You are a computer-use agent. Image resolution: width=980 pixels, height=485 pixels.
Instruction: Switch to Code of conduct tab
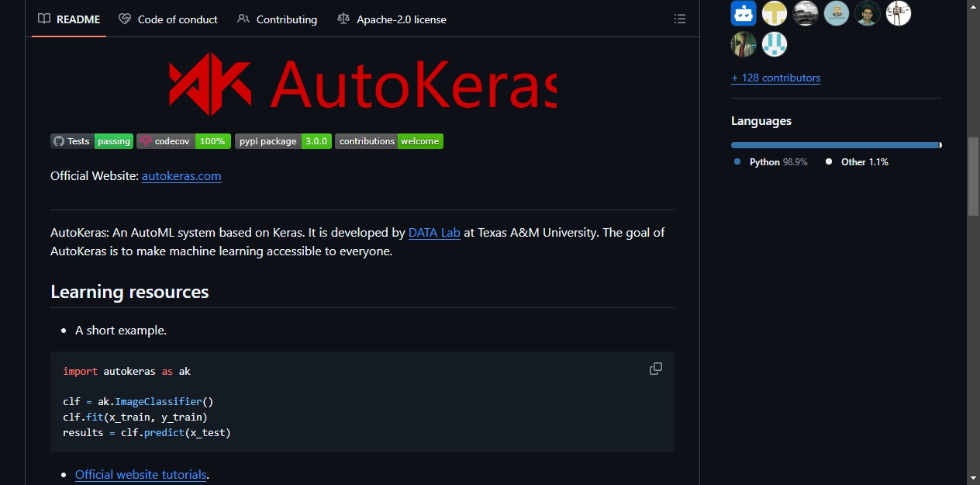point(168,19)
